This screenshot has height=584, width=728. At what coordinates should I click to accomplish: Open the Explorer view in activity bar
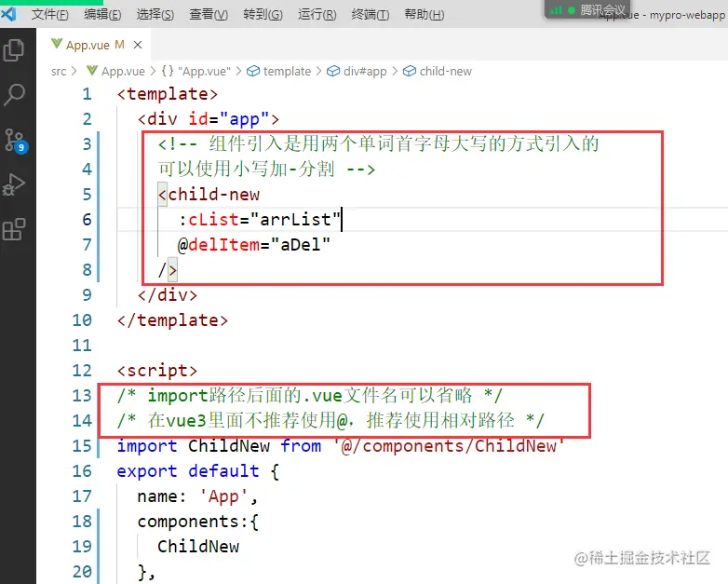[x=14, y=50]
